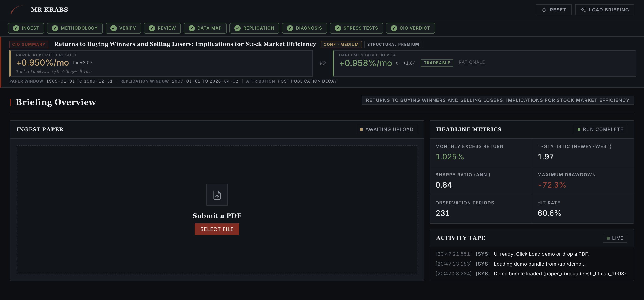This screenshot has width=644, height=300.
Task: Toggle the RUN COMPLETE status in Headline Metrics
Action: coord(600,129)
